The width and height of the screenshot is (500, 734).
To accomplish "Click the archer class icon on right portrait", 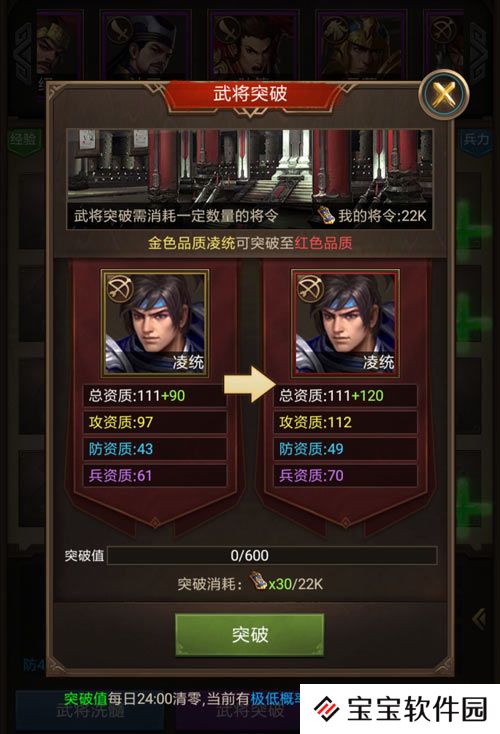I will point(309,288).
